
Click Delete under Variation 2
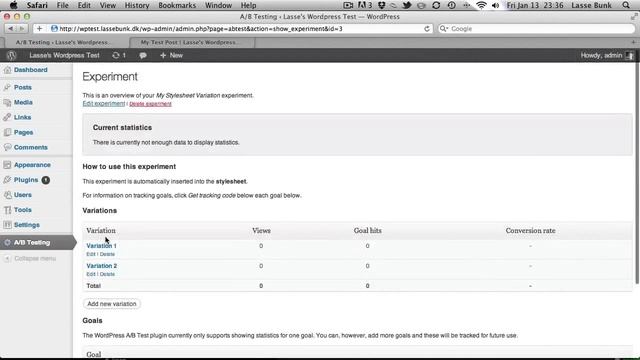(107, 274)
